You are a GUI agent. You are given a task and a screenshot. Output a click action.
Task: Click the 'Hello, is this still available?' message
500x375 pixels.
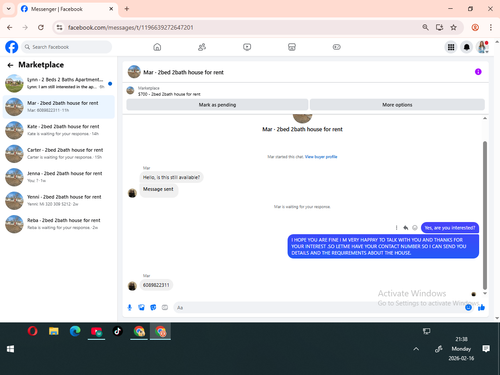[x=171, y=177]
